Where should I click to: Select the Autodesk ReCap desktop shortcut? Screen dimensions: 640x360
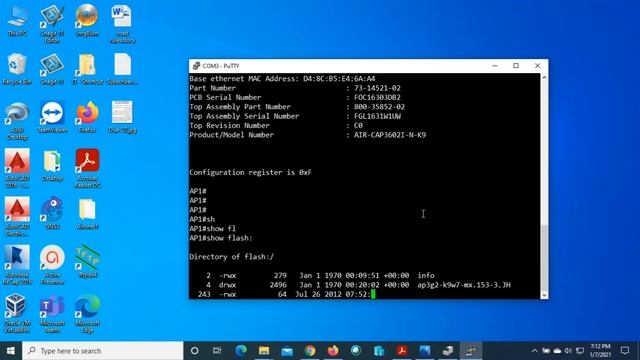coord(17,265)
